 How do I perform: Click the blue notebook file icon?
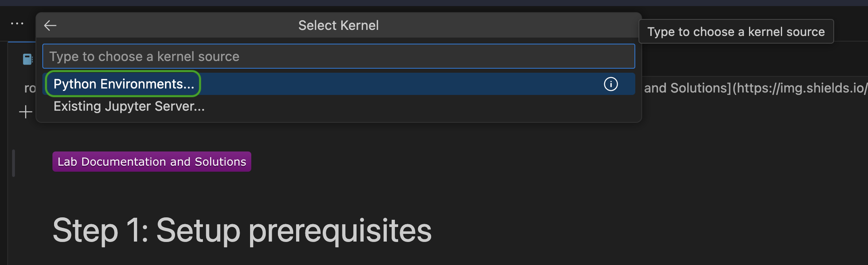pyautogui.click(x=27, y=59)
